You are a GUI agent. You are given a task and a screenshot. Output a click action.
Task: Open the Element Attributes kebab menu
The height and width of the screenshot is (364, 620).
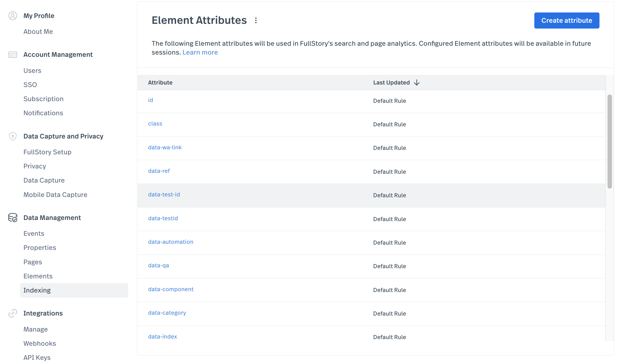256,20
